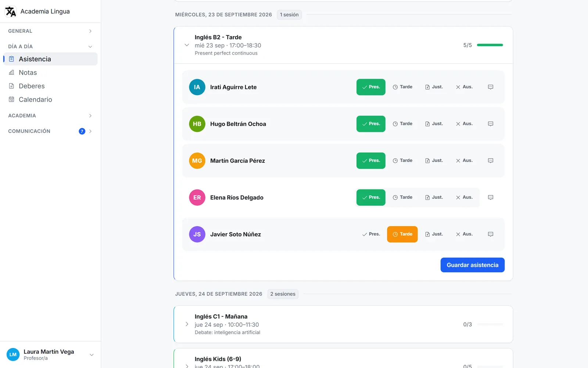Click the Inglés C1 attendance progress bar
This screenshot has height=368, width=588.
490,325
